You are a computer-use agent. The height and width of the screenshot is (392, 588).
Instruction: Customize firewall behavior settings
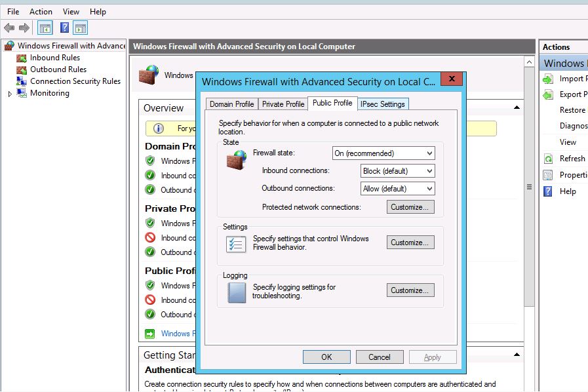[410, 243]
